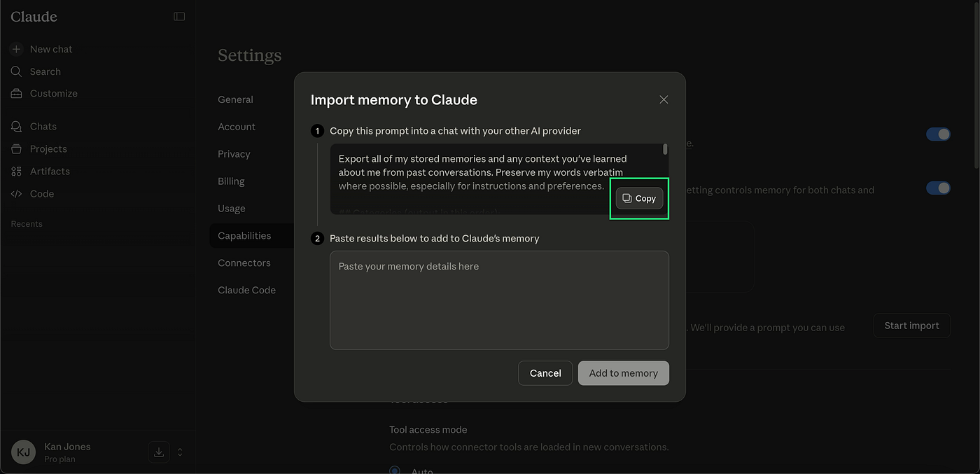This screenshot has height=474, width=980.
Task: Click the Start import button
Action: pos(912,326)
